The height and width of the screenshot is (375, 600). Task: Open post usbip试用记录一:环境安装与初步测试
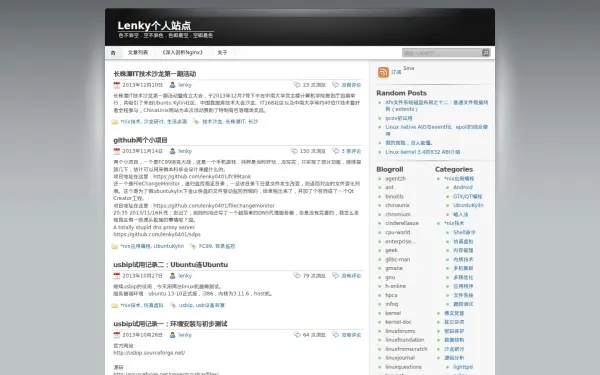click(170, 324)
